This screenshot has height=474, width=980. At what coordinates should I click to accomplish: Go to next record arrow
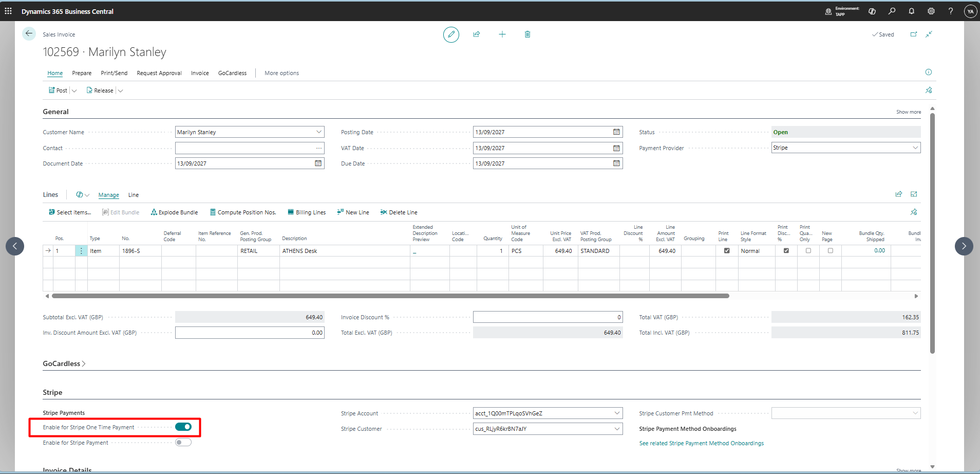[964, 246]
